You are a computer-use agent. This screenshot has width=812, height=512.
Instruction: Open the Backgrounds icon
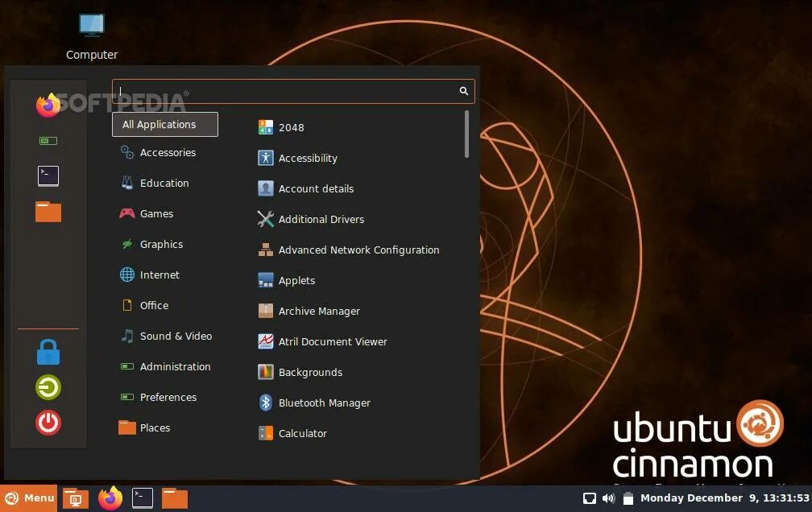pyautogui.click(x=266, y=372)
